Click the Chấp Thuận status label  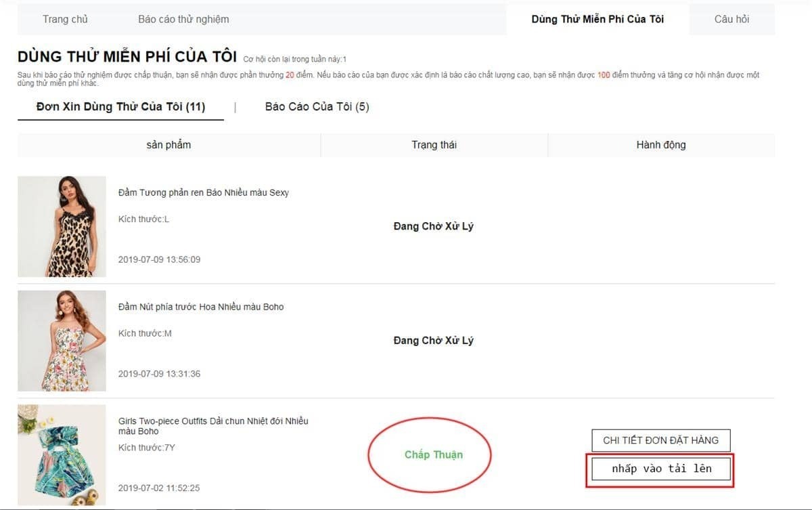[x=433, y=454]
